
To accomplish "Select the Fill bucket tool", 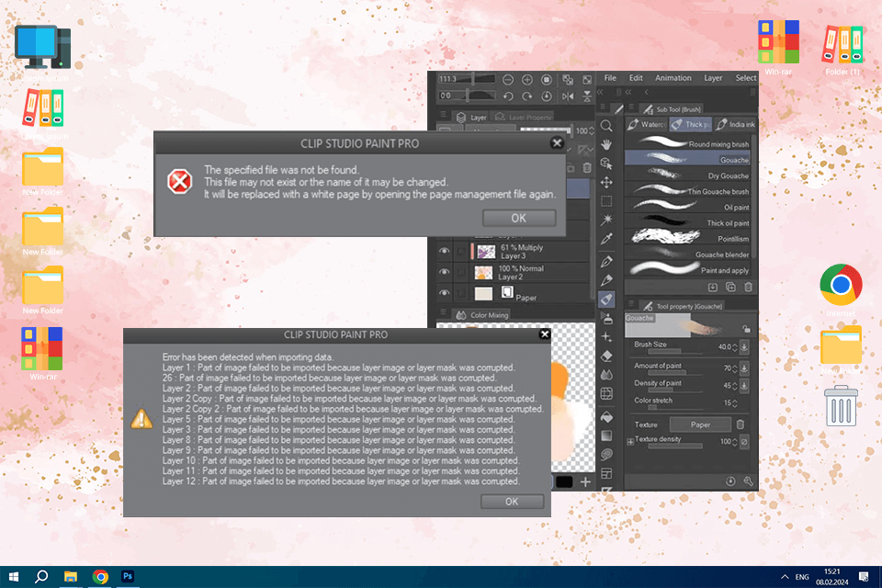I will 606,417.
